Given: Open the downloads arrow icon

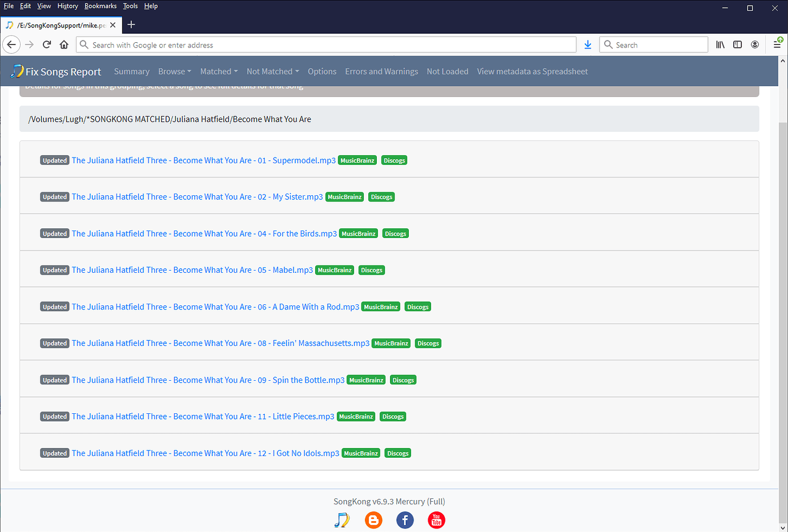Looking at the screenshot, I should [x=588, y=45].
